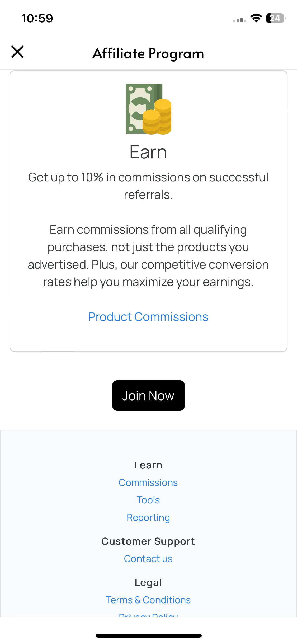Close the Affiliate Program page with X
Screen dimensions: 297x644
pyautogui.click(x=17, y=52)
